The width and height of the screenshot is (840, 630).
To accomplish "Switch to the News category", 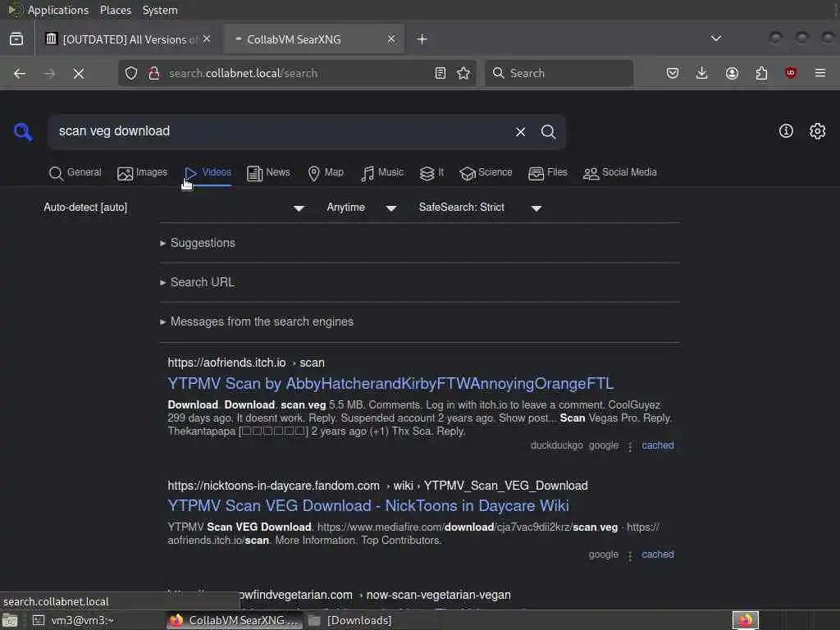I will 268,172.
